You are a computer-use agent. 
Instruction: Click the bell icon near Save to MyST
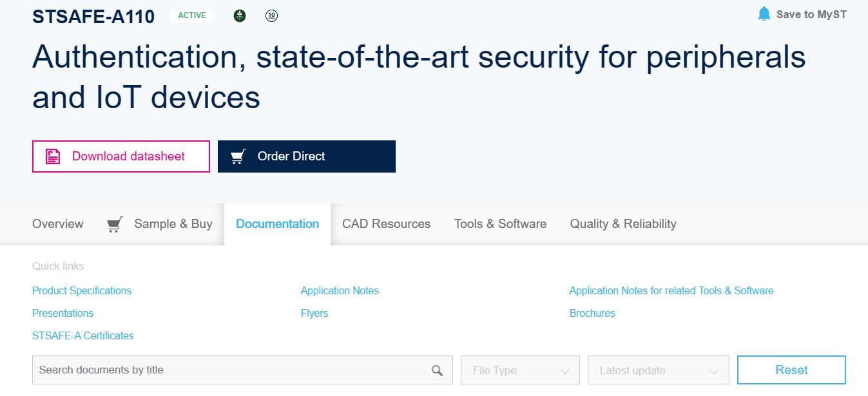pyautogui.click(x=764, y=14)
